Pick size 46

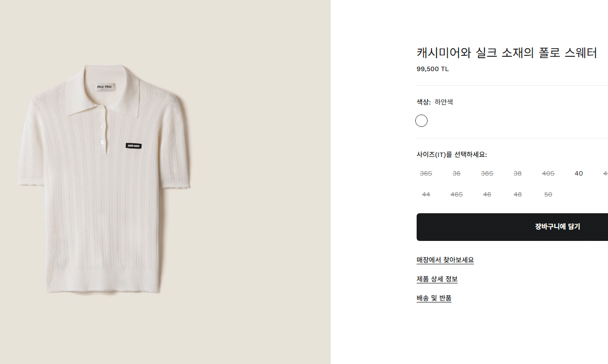[x=487, y=195]
